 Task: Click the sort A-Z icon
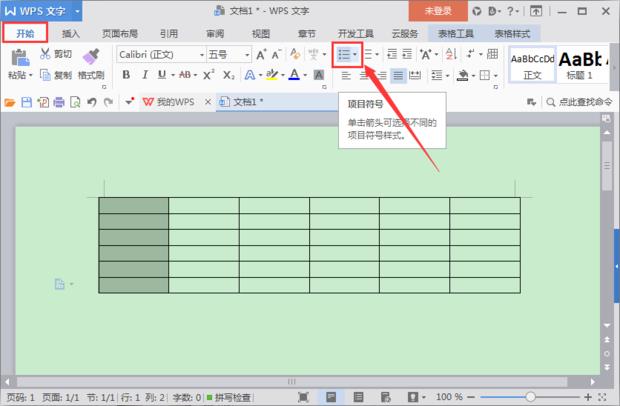coord(451,54)
